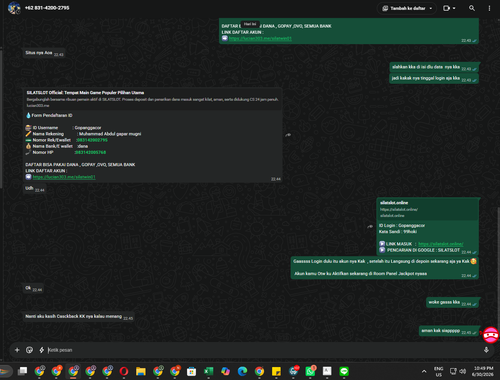Open the lucian303.me link in the top sent message
The width and height of the screenshot is (500, 380).
point(260,38)
